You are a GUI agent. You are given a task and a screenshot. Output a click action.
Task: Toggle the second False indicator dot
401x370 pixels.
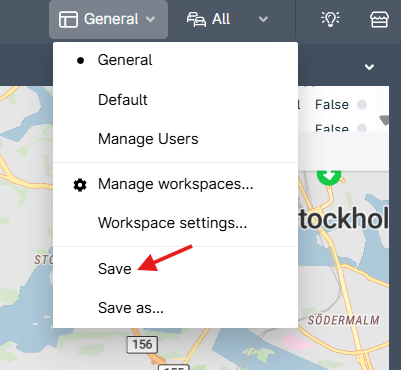(x=362, y=128)
